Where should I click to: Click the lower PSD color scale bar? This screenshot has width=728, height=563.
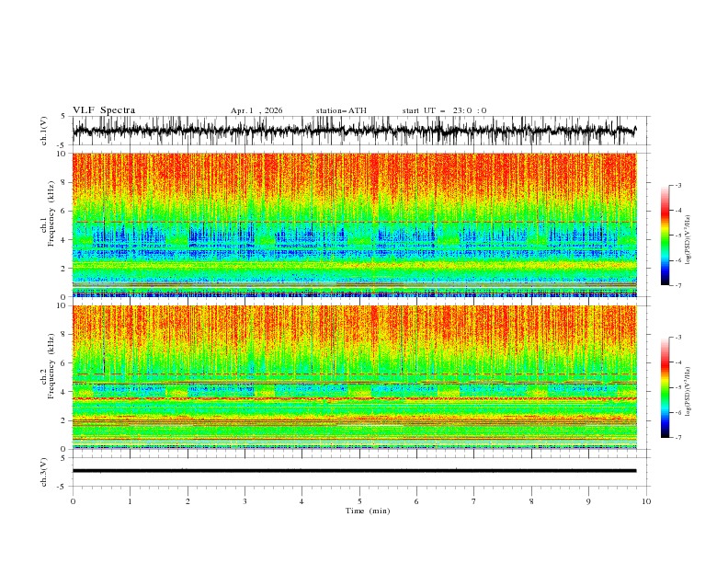[665, 387]
